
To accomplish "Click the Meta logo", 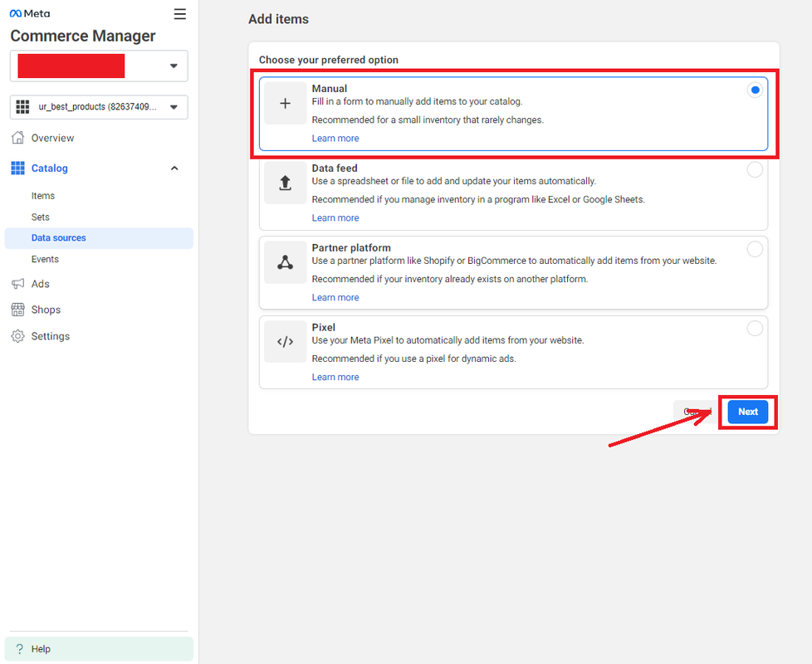I will 30,13.
